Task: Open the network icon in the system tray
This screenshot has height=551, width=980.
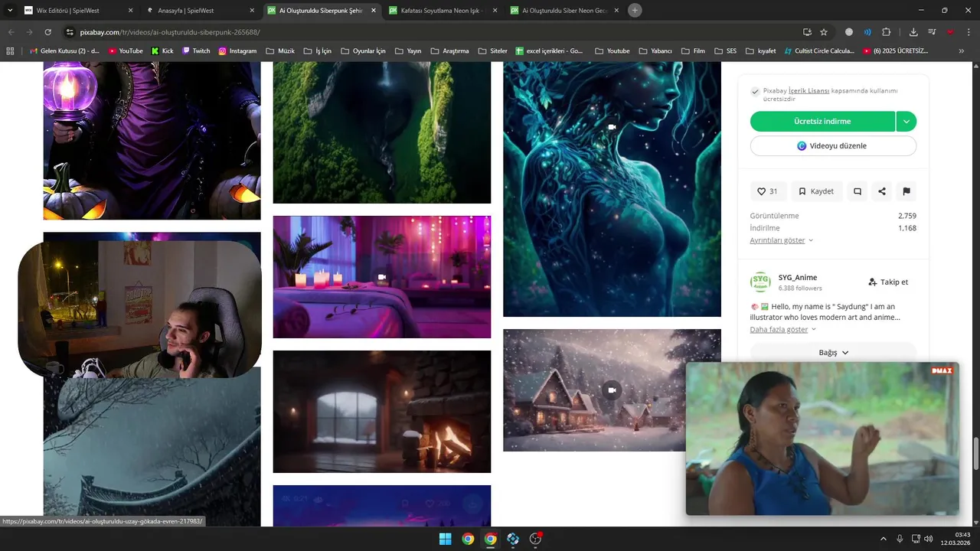Action: click(x=915, y=539)
